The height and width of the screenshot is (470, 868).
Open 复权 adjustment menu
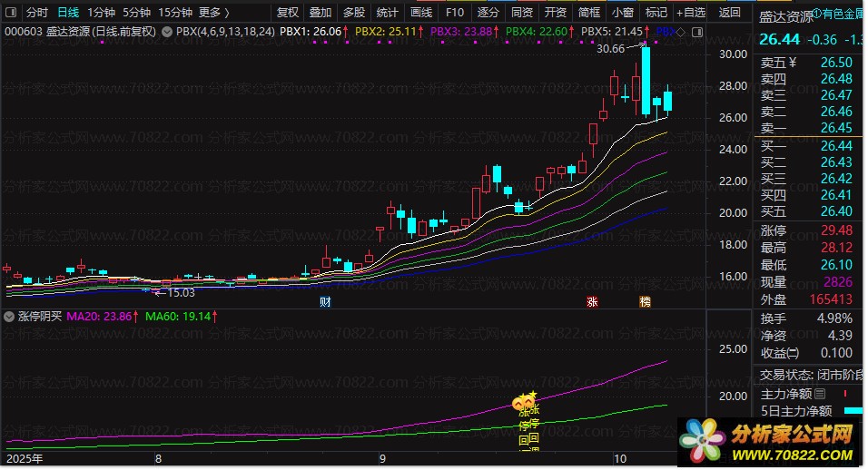click(287, 12)
